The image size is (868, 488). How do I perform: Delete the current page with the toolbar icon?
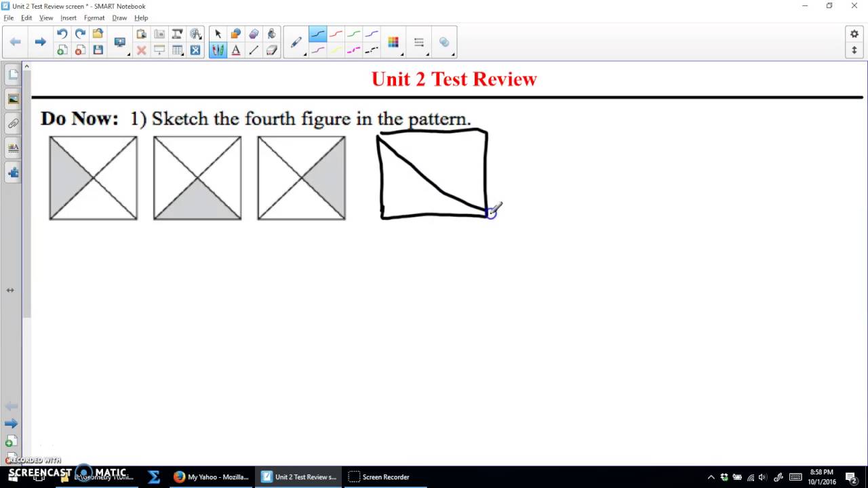tap(80, 50)
